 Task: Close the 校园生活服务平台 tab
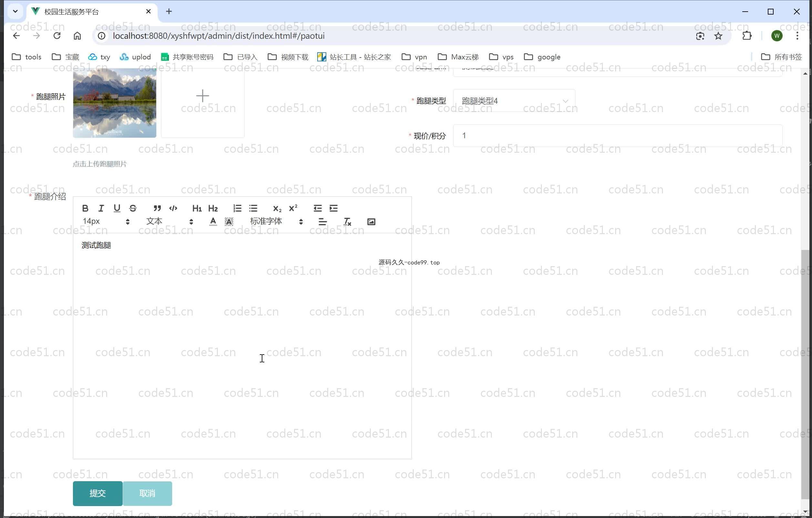pos(148,12)
